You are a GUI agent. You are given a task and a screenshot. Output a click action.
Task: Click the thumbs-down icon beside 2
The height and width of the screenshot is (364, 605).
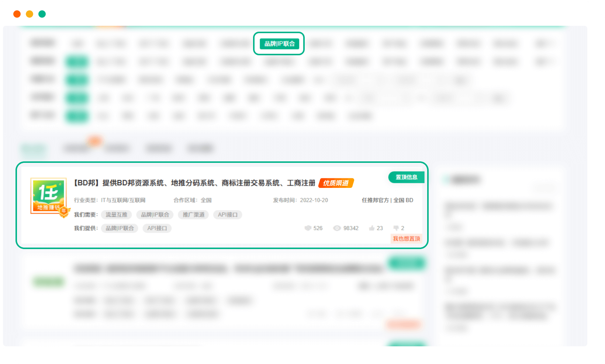tap(396, 228)
